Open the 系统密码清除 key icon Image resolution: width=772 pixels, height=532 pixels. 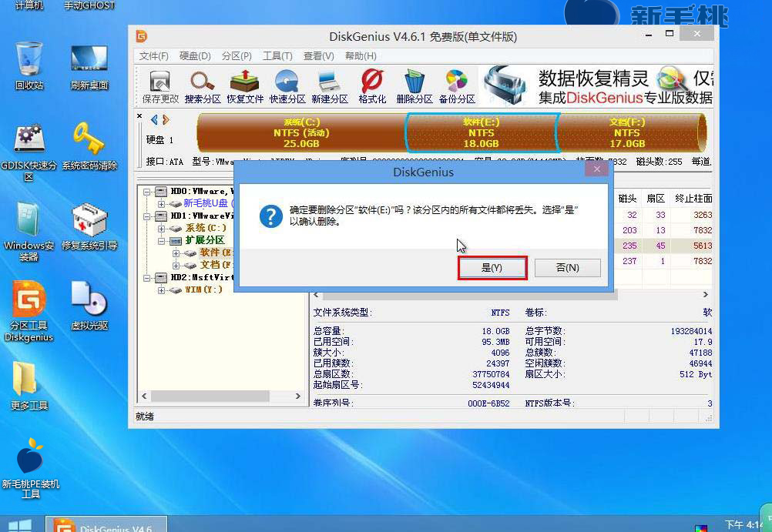click(89, 146)
